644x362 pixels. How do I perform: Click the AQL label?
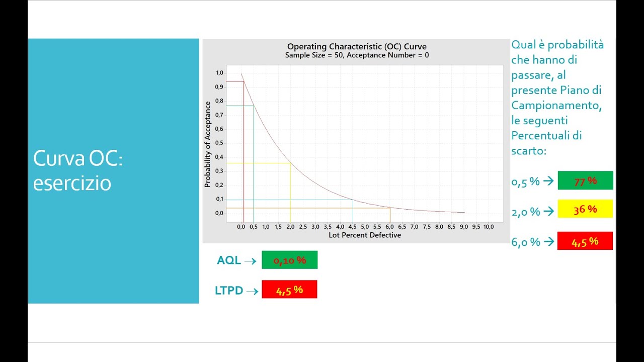[x=229, y=260]
